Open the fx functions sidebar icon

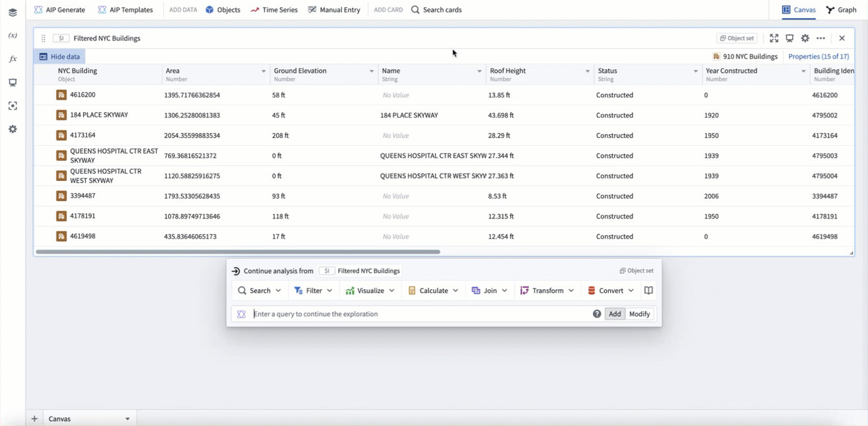click(x=12, y=59)
